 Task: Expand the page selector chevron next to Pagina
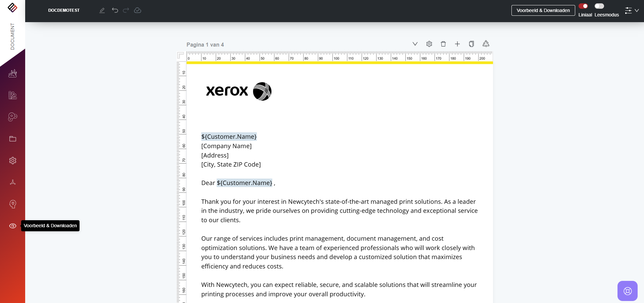pyautogui.click(x=415, y=44)
